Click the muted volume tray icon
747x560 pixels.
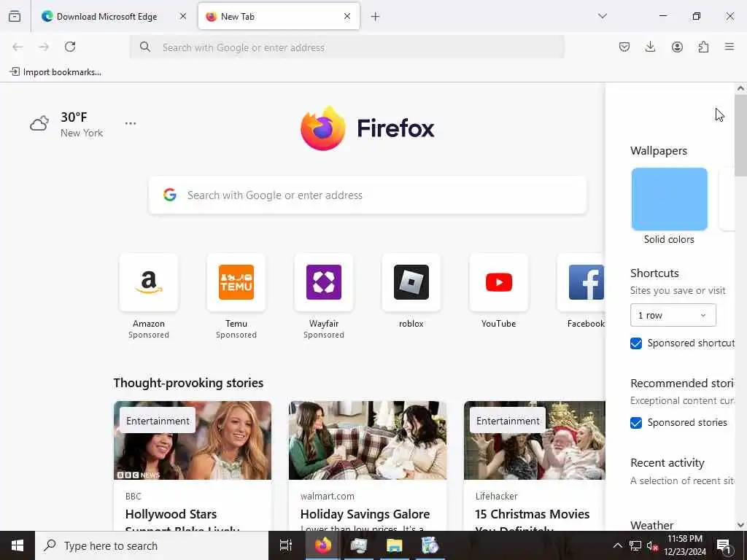(652, 546)
